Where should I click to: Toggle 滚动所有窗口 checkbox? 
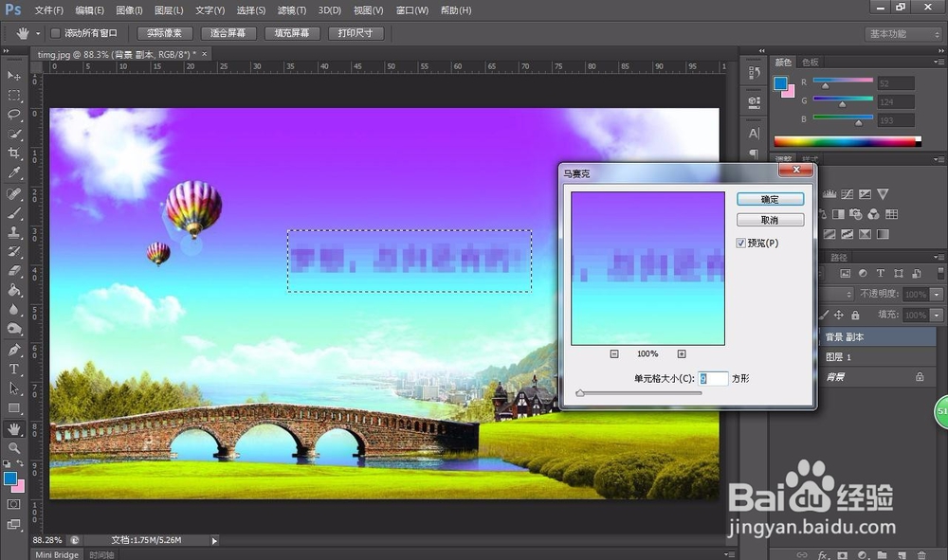pyautogui.click(x=55, y=33)
